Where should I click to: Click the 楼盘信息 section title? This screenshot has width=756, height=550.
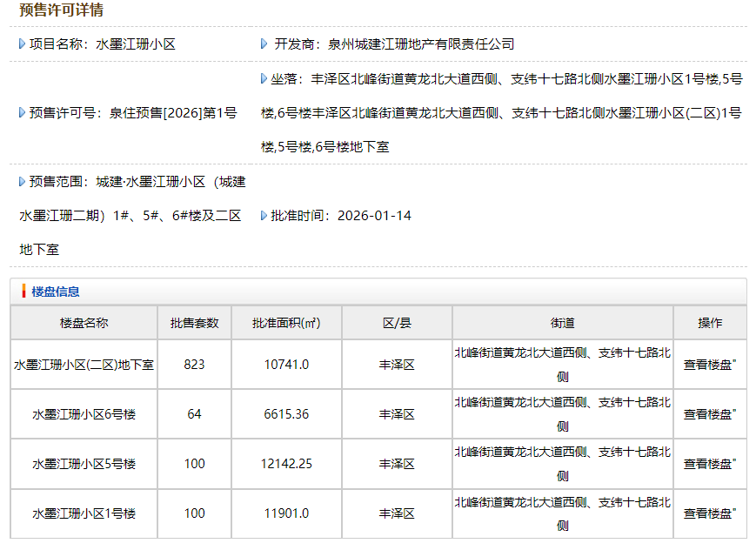(x=56, y=292)
